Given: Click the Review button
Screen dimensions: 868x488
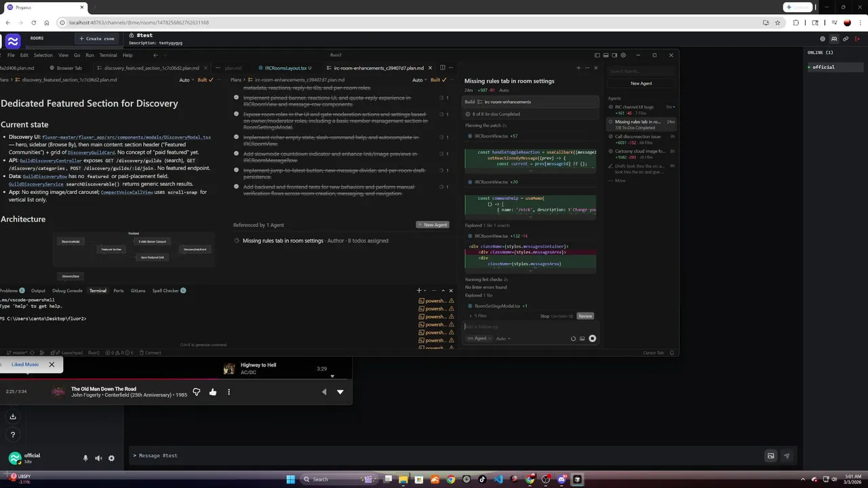Looking at the screenshot, I should point(585,316).
